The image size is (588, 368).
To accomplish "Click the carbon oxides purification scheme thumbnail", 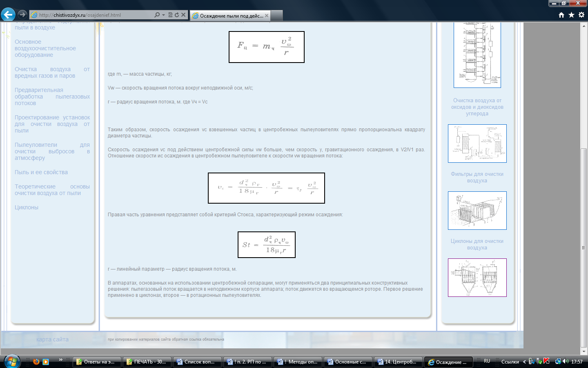I will point(477,144).
